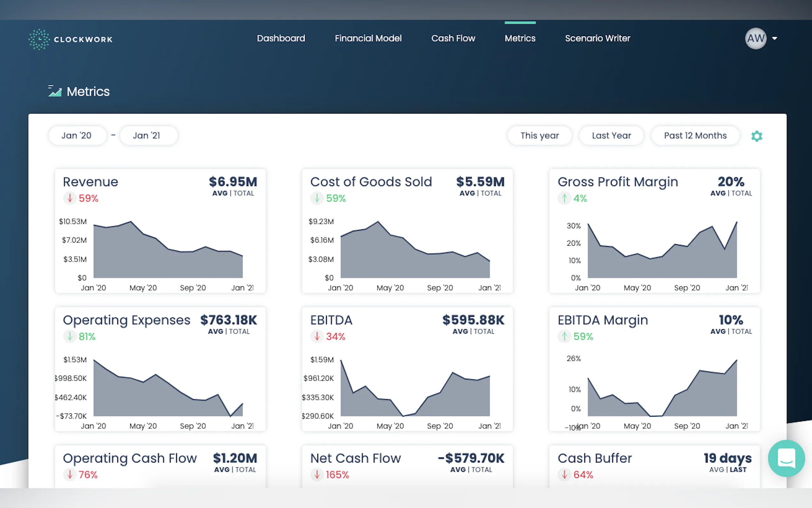812x508 pixels.
Task: Go to the Cash Flow tab
Action: pyautogui.click(x=453, y=38)
